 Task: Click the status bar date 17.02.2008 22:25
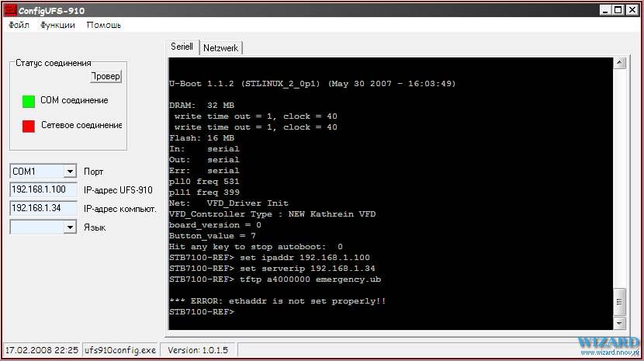click(41, 350)
